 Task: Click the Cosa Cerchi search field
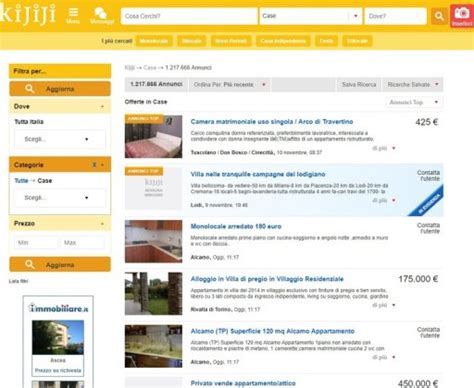pyautogui.click(x=189, y=16)
